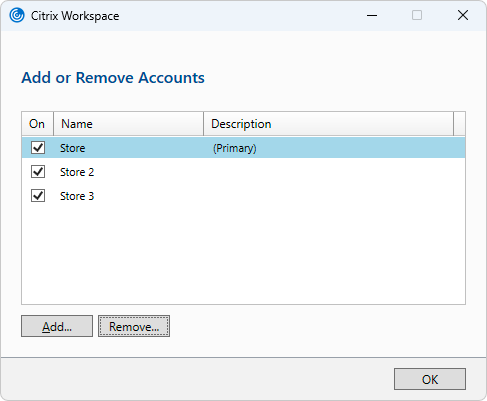Click the Add or Remove Accounts heading
487x401 pixels.
pos(113,78)
